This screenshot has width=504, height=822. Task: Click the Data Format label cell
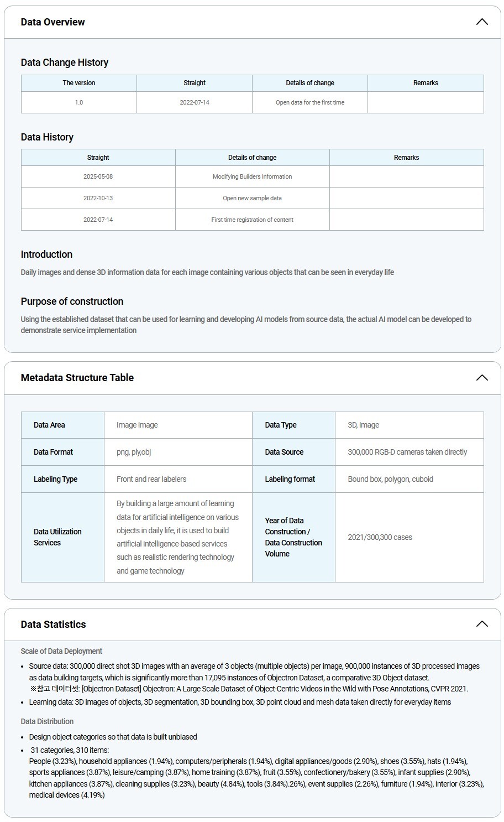(54, 452)
